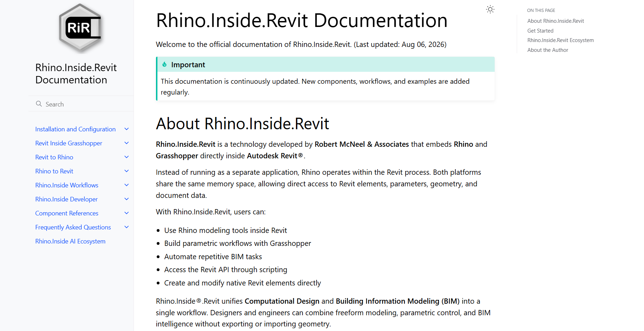The width and height of the screenshot is (644, 331).
Task: Click bold text Robert McNeel & Associates
Action: point(362,144)
